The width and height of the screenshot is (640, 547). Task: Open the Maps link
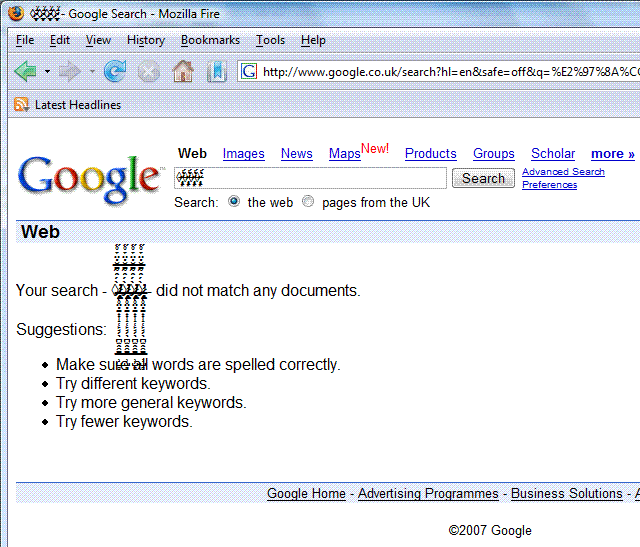(x=344, y=153)
